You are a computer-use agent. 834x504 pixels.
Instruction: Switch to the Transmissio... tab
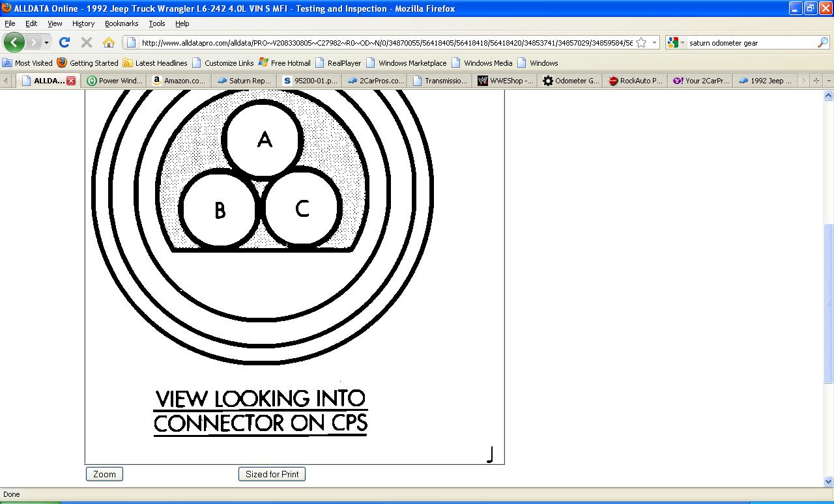[x=440, y=81]
